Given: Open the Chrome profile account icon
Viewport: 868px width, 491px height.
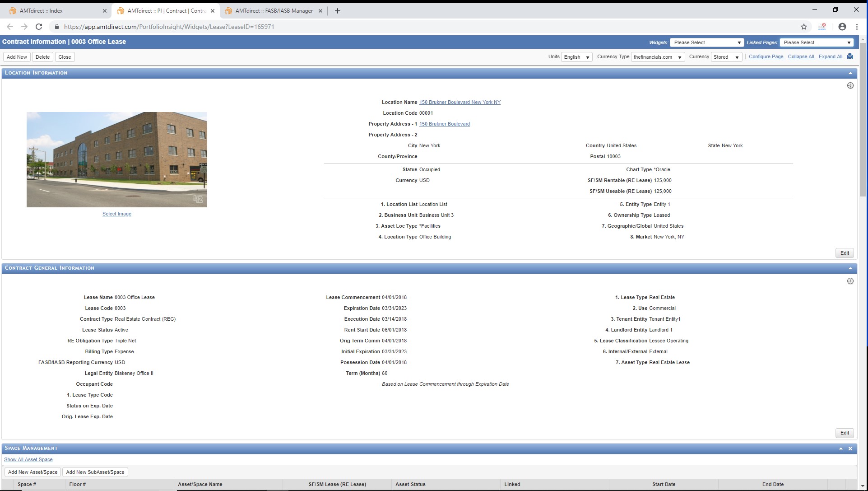Looking at the screenshot, I should 842,27.
